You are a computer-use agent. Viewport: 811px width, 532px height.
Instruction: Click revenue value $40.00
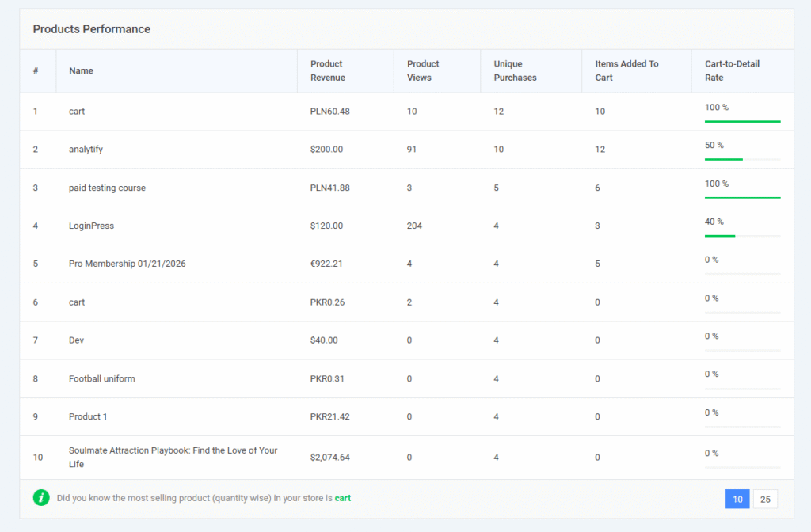point(324,340)
